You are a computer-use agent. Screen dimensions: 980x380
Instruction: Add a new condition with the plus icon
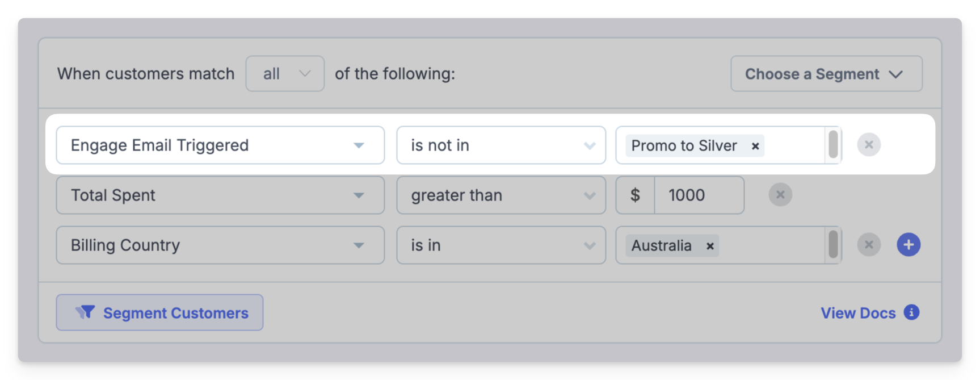[x=909, y=245]
